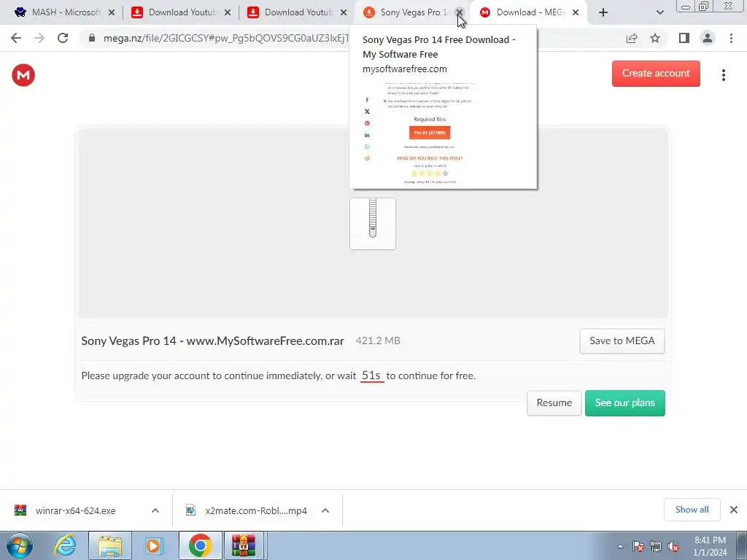Click the address bar URL

[226, 38]
